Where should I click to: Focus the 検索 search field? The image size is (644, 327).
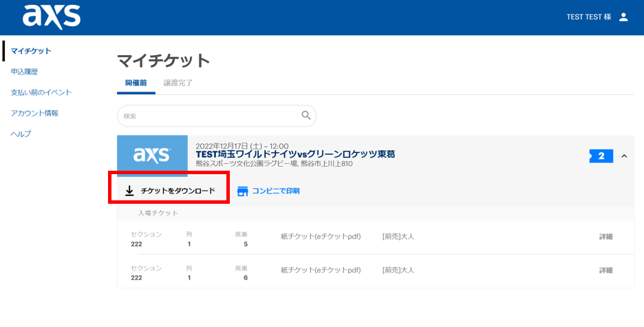[x=217, y=116]
